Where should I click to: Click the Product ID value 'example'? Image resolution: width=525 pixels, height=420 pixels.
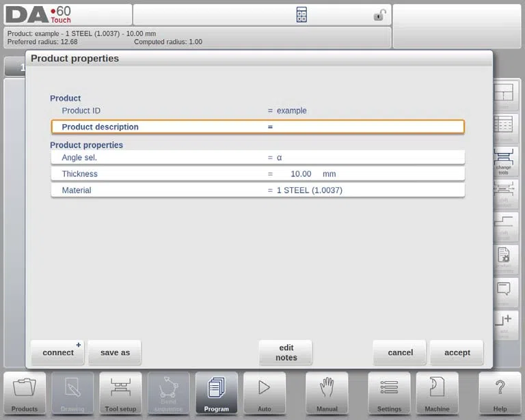pos(292,111)
